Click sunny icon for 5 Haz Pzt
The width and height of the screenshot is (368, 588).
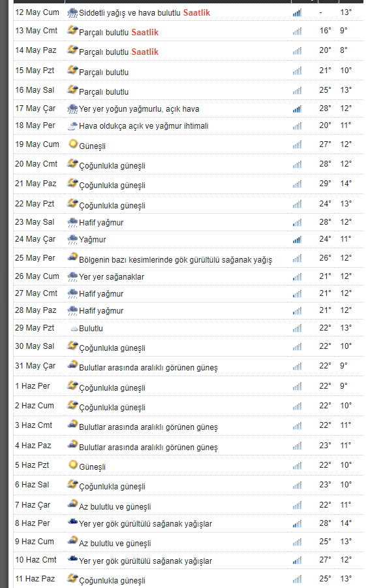click(x=73, y=465)
